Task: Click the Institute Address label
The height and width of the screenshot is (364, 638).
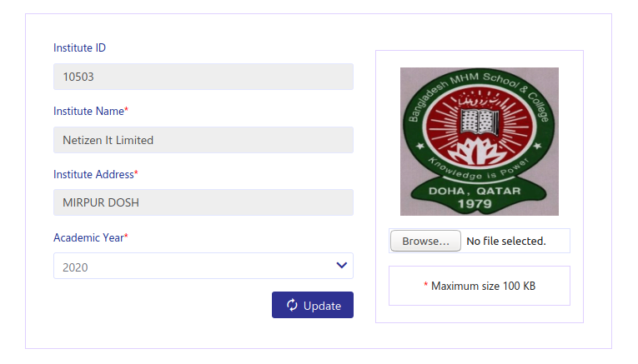Action: (x=93, y=174)
